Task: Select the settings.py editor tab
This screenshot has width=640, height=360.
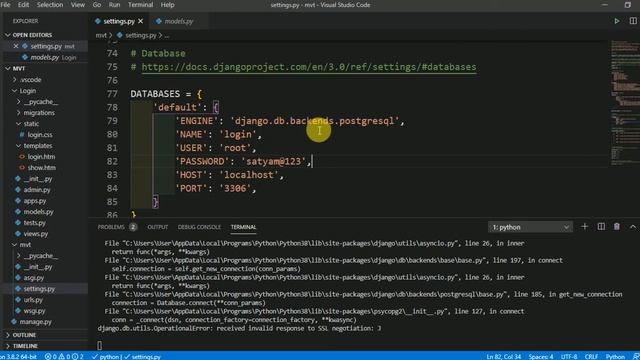Action: 119,21
